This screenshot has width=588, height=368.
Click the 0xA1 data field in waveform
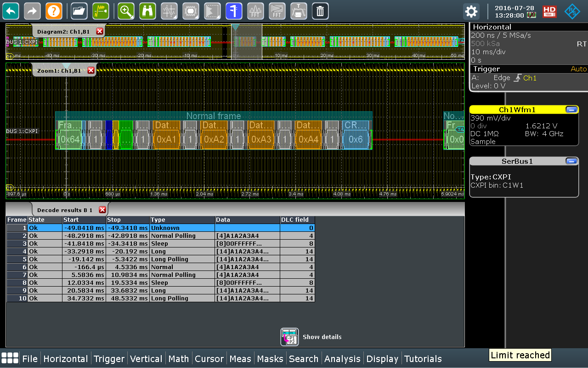(166, 139)
